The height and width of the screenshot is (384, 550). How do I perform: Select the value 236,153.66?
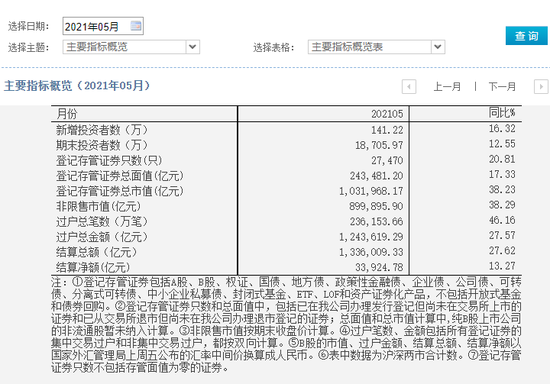(376, 222)
